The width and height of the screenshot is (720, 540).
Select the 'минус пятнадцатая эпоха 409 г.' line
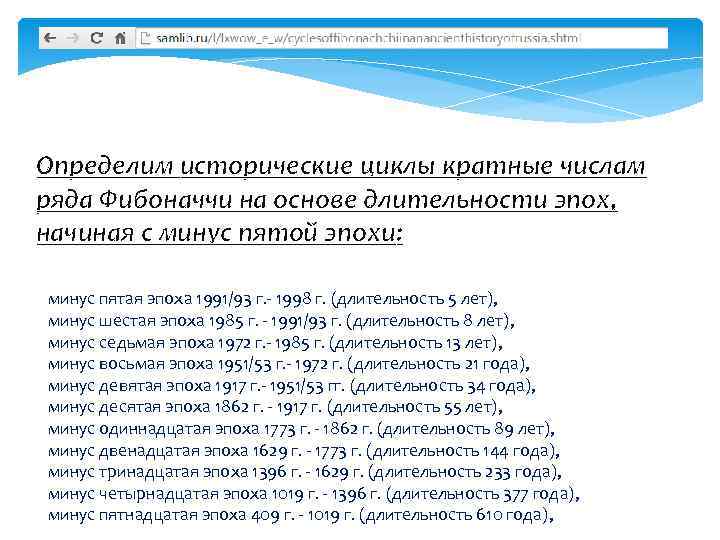pos(301,515)
